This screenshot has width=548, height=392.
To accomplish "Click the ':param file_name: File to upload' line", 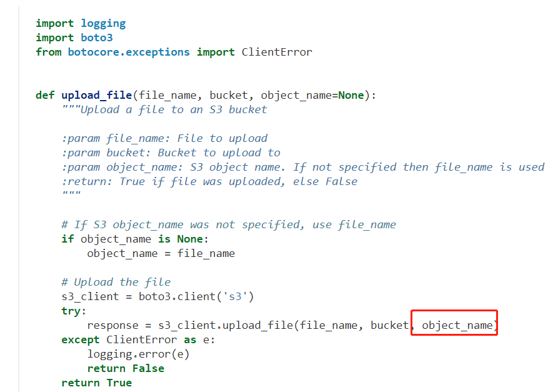I will pyautogui.click(x=164, y=138).
